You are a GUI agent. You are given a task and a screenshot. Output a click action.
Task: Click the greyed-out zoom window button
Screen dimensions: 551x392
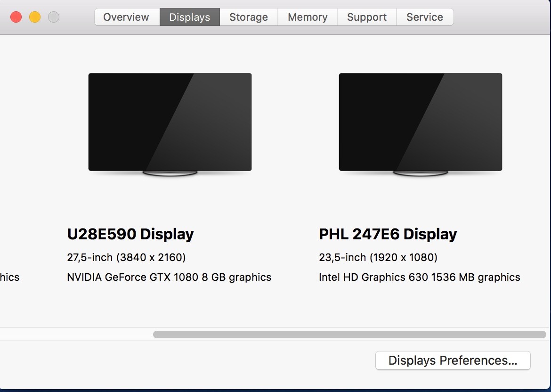(54, 17)
